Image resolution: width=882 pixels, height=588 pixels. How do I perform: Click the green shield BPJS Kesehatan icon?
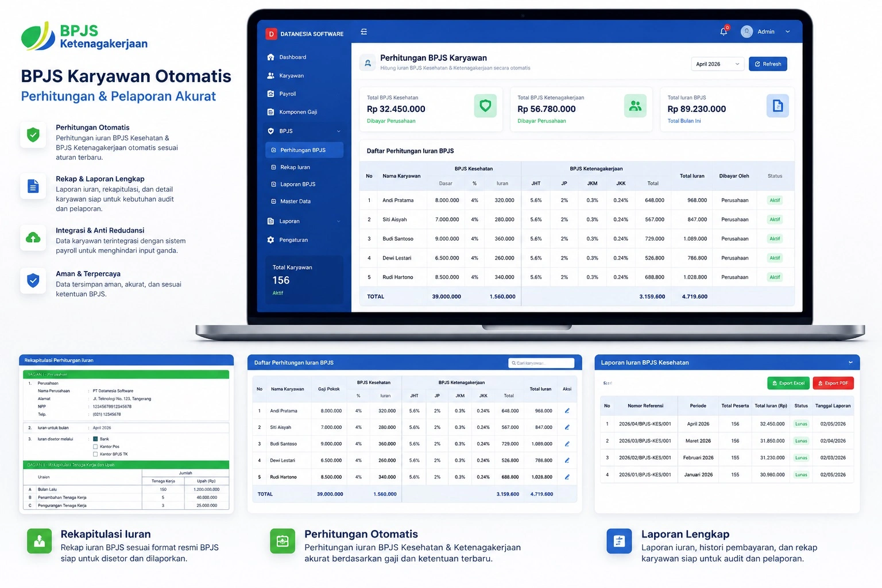tap(485, 106)
